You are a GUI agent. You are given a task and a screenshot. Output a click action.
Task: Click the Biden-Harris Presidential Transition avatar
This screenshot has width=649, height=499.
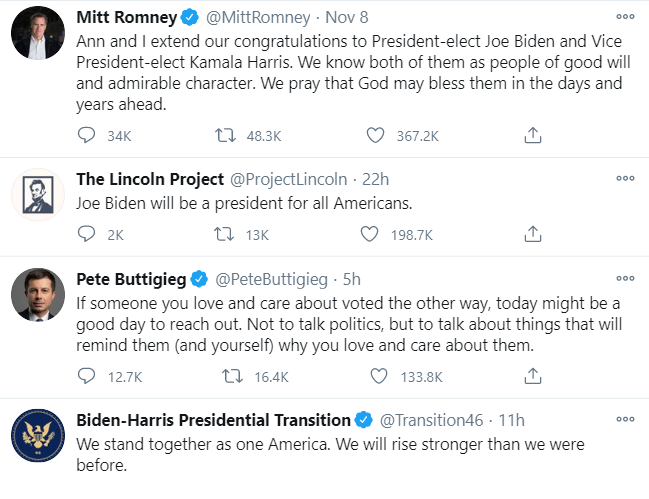pyautogui.click(x=38, y=435)
